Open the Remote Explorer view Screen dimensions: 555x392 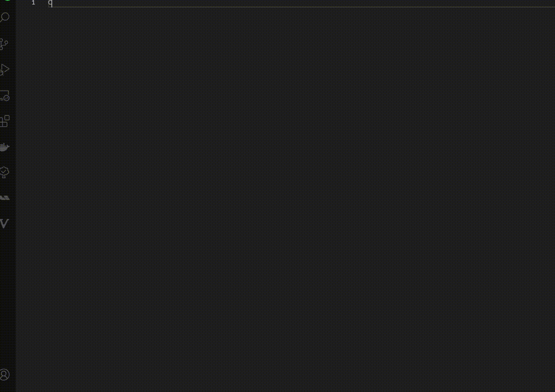point(5,96)
